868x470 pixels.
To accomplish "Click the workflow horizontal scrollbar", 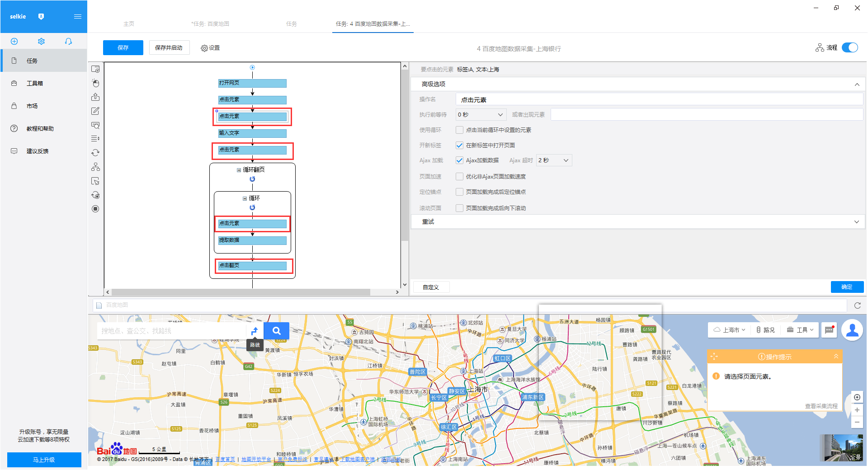I will [241, 292].
